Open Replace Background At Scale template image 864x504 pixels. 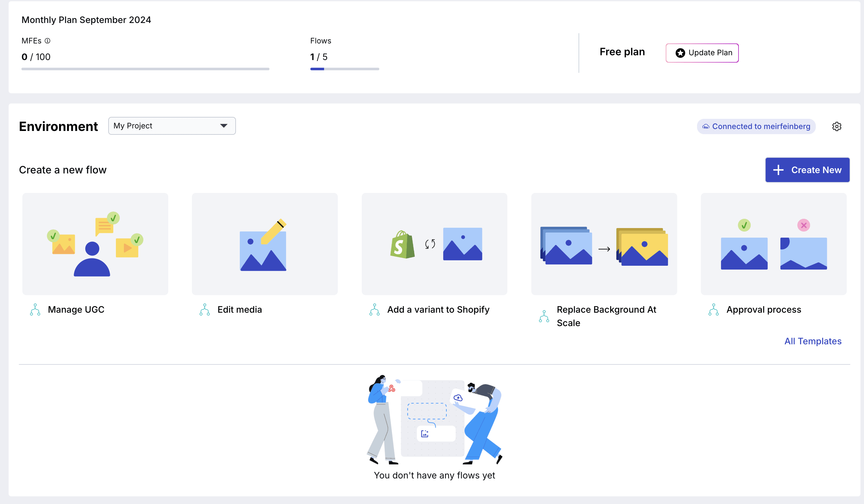[x=604, y=244]
